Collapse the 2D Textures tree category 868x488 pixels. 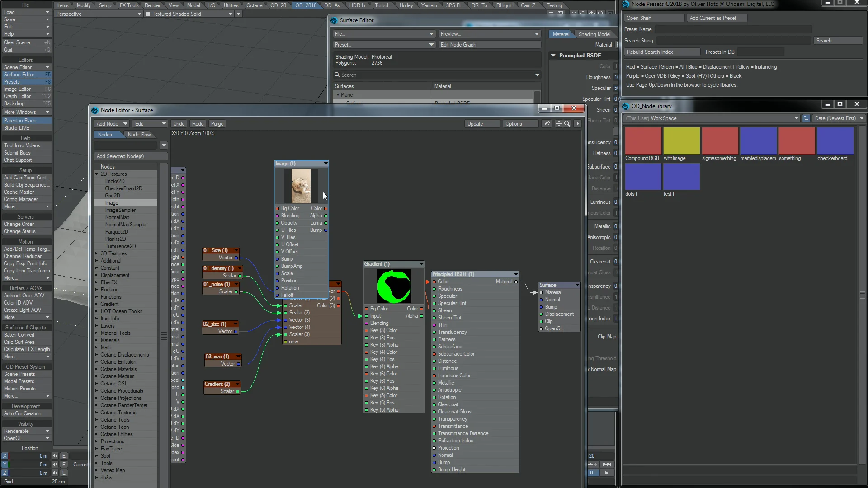point(97,174)
